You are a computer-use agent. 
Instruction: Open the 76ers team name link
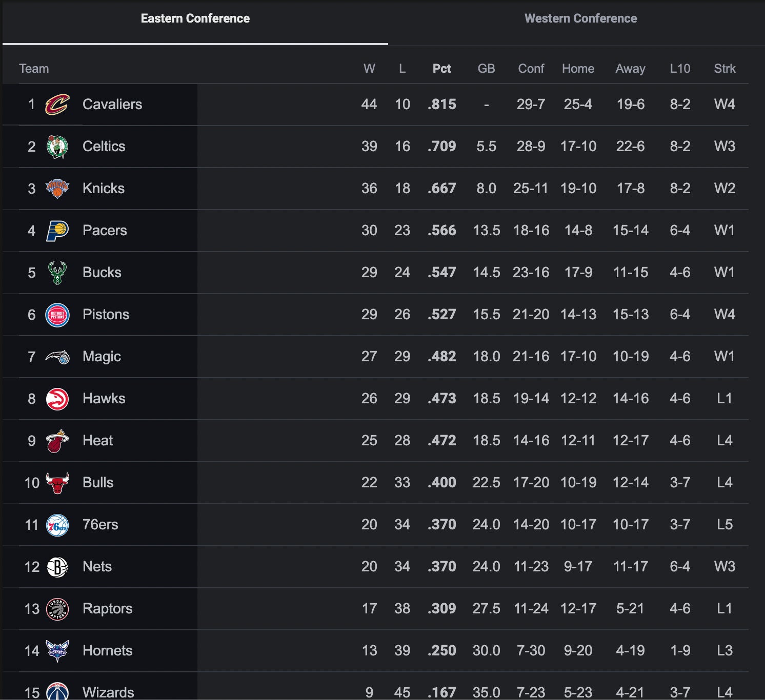[100, 525]
